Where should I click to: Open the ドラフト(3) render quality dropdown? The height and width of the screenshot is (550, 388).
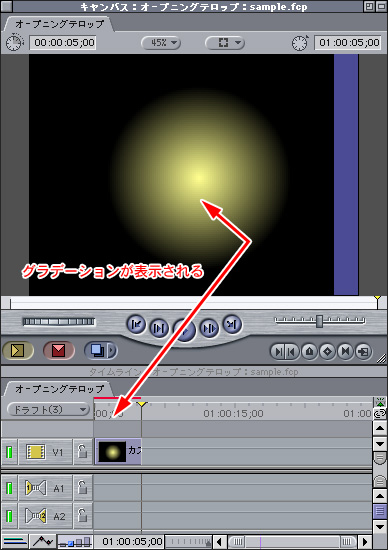click(x=48, y=409)
